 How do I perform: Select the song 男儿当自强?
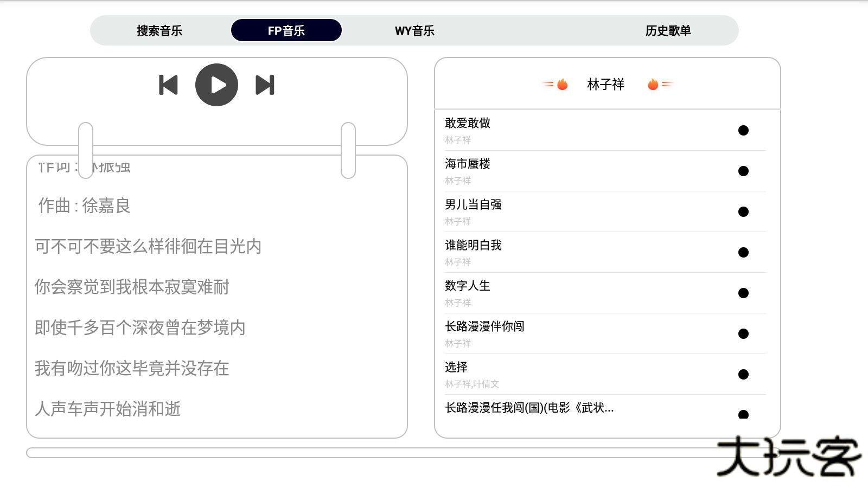click(473, 205)
